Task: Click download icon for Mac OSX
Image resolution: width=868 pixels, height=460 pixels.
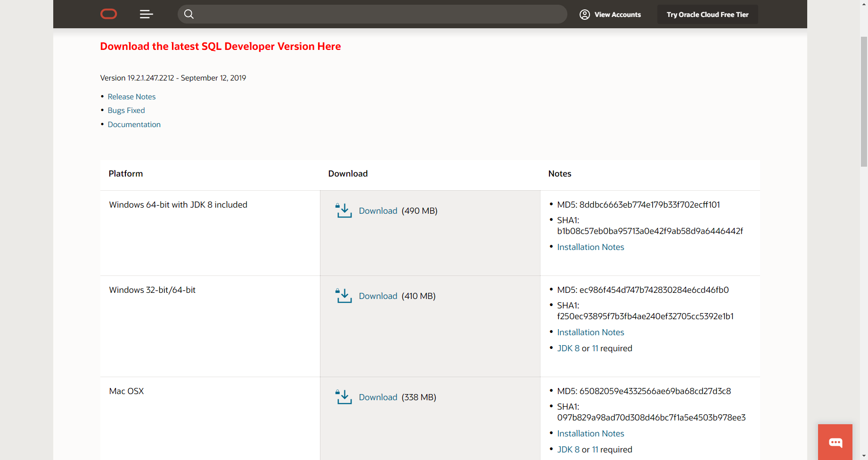Action: tap(344, 397)
